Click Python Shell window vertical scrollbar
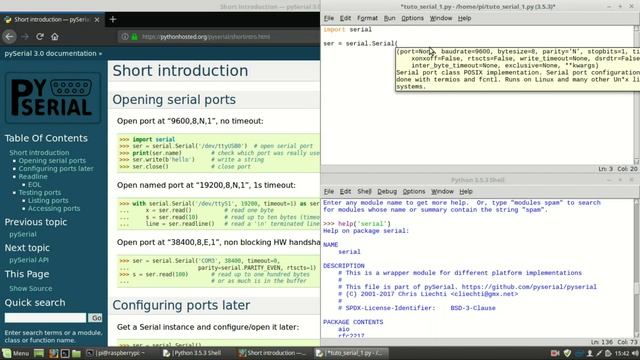640x360 pixels. coord(637,269)
